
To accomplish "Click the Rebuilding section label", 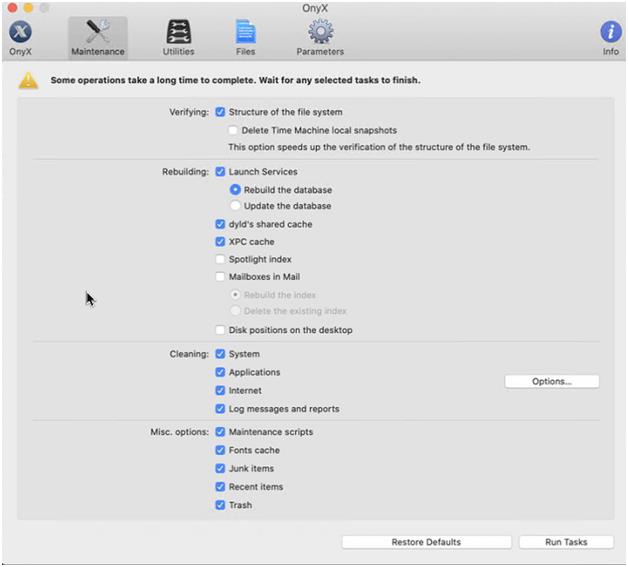I will click(x=185, y=172).
